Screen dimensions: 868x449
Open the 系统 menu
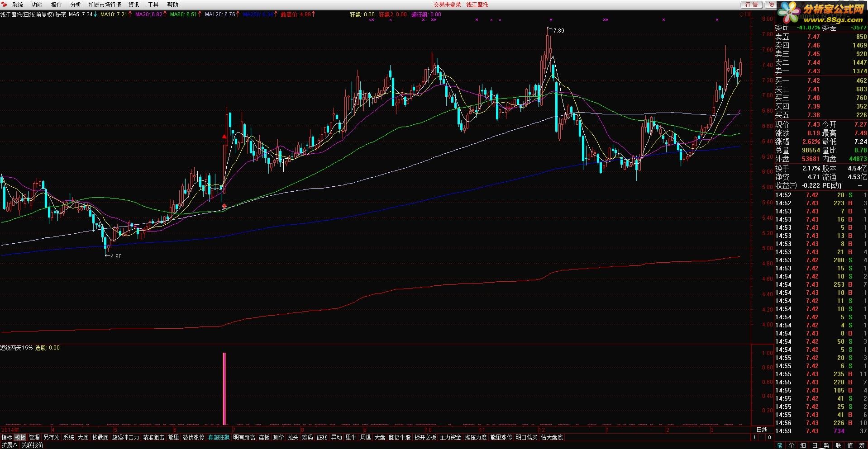tap(17, 5)
